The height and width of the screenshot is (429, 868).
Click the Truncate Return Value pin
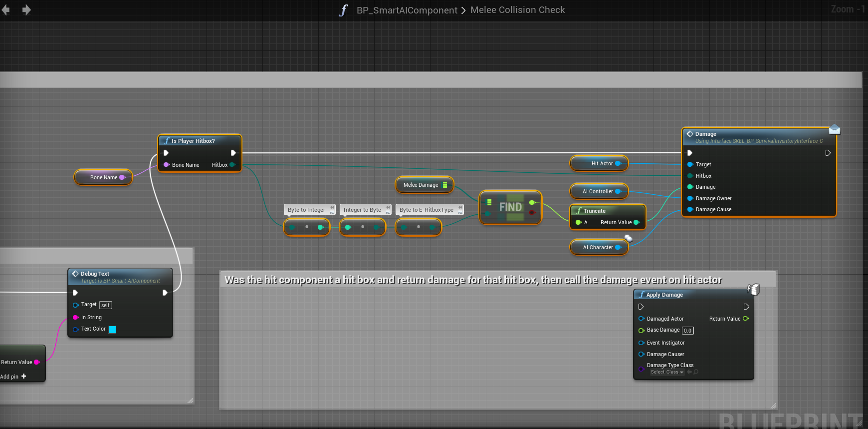coord(636,222)
